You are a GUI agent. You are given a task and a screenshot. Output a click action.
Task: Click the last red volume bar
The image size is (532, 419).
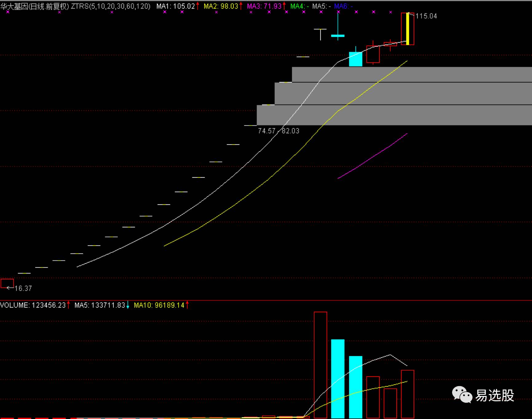click(407, 394)
